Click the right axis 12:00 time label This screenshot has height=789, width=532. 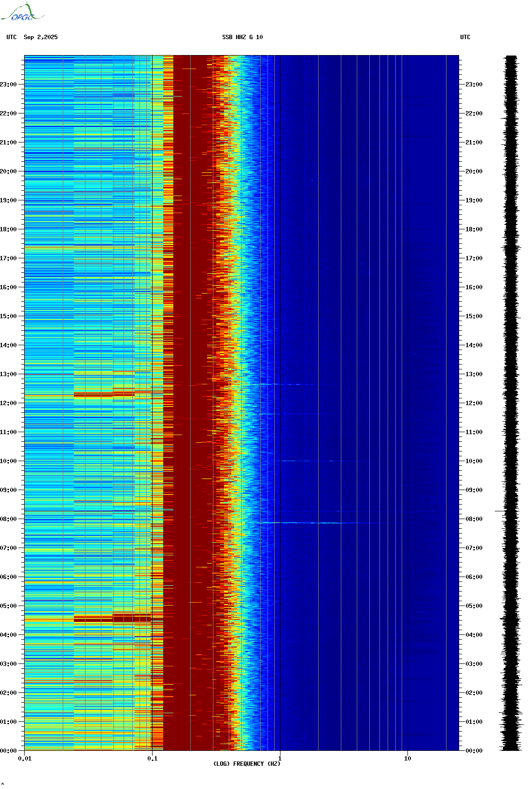pos(474,403)
